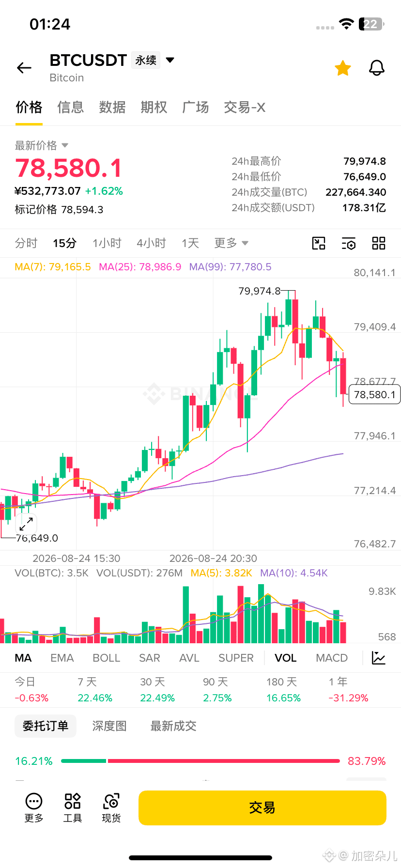Tap the current price label 78,580.1
401x868 pixels.
click(374, 395)
